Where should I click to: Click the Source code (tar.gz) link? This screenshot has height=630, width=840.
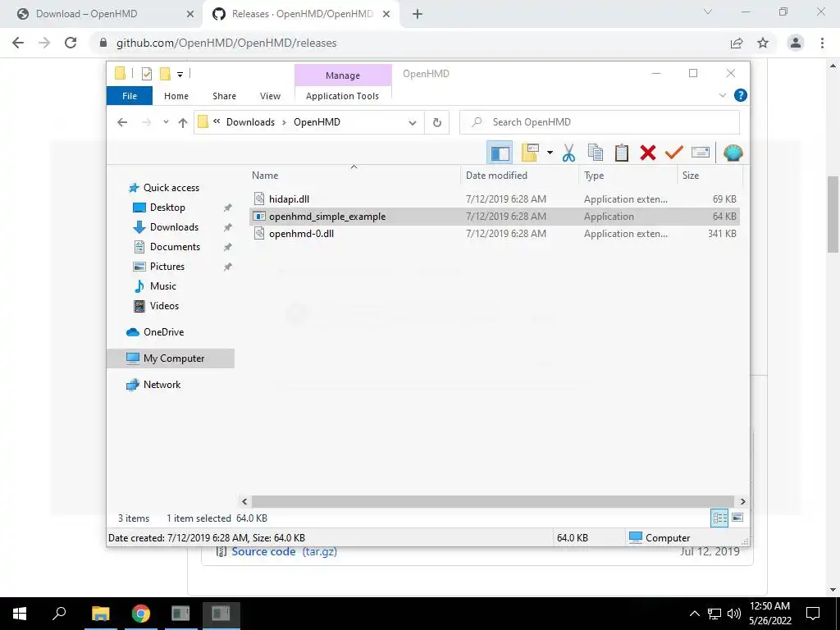tap(285, 552)
